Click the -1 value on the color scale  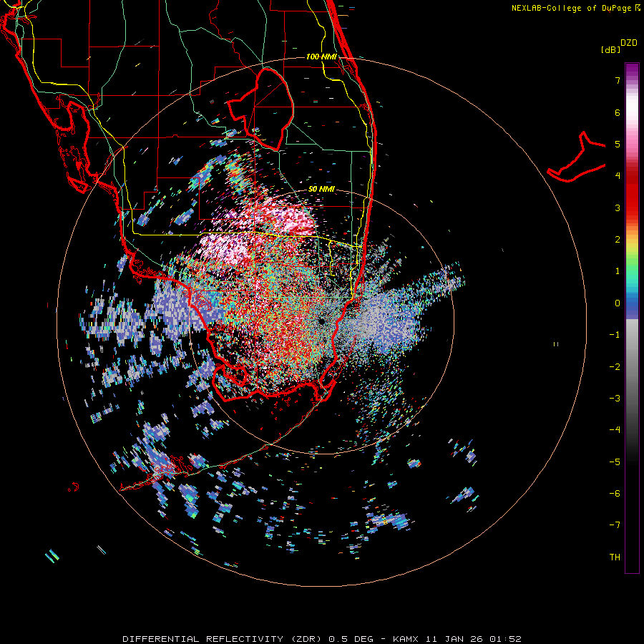pos(615,335)
